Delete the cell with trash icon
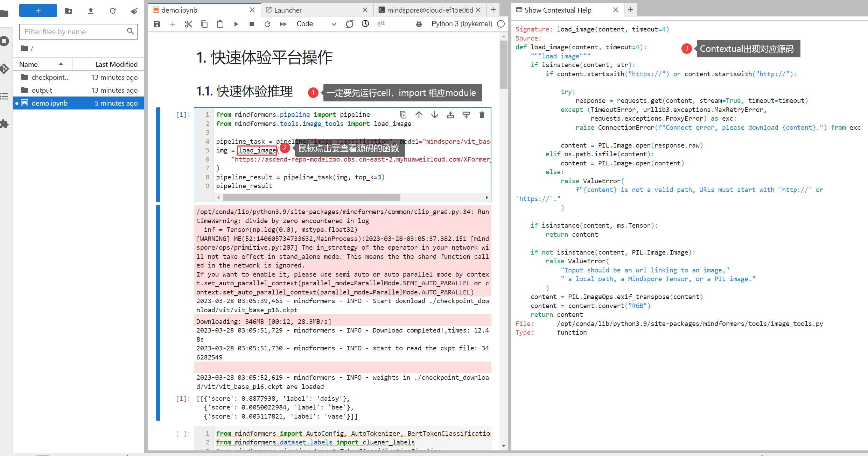The image size is (868, 456). coord(482,115)
